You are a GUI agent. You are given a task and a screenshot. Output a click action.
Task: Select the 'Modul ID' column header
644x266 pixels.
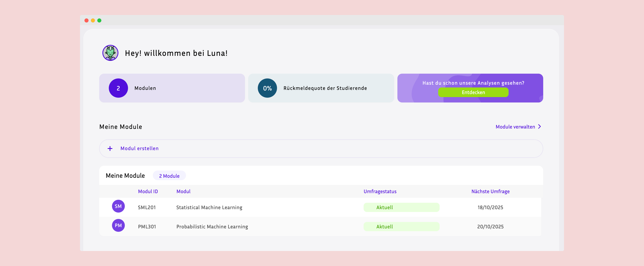click(x=148, y=191)
